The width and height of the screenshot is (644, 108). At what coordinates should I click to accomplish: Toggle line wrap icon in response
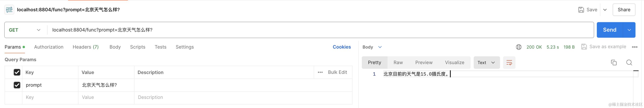click(509, 62)
